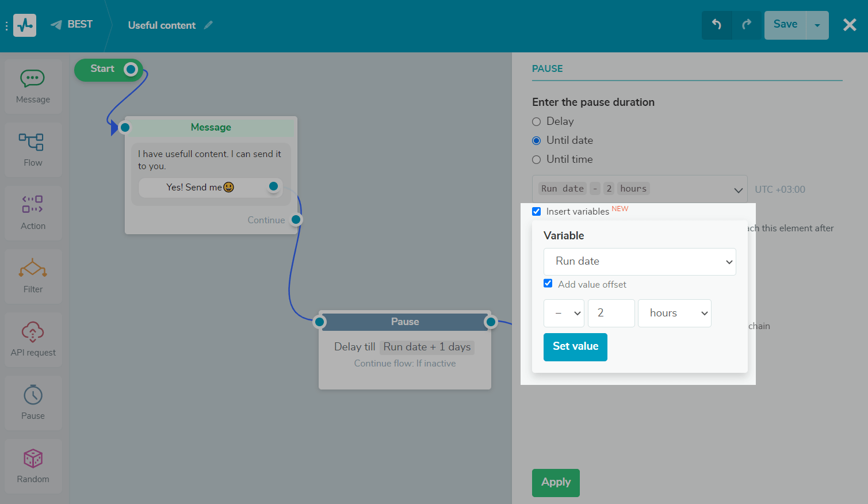Select the Message block icon in sidebar
868x504 pixels.
[33, 79]
